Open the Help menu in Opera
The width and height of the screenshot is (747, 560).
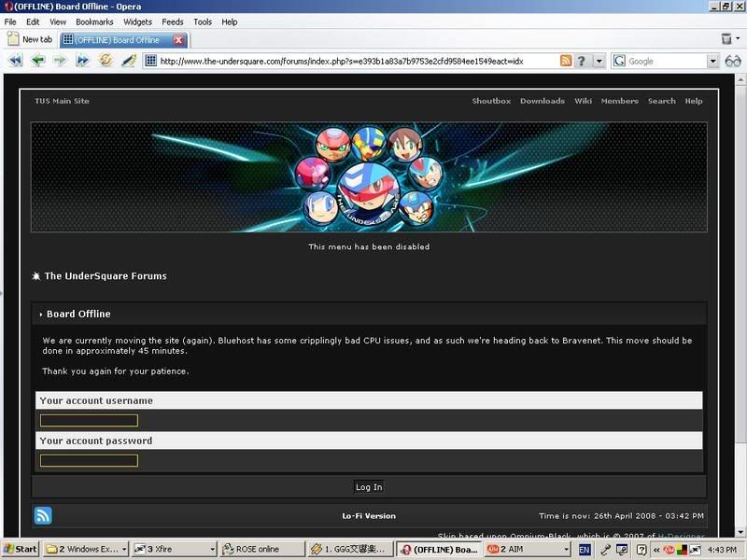(229, 21)
